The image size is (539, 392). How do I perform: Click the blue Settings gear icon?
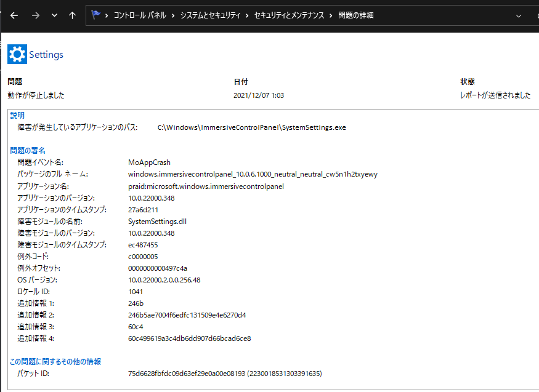coord(17,54)
